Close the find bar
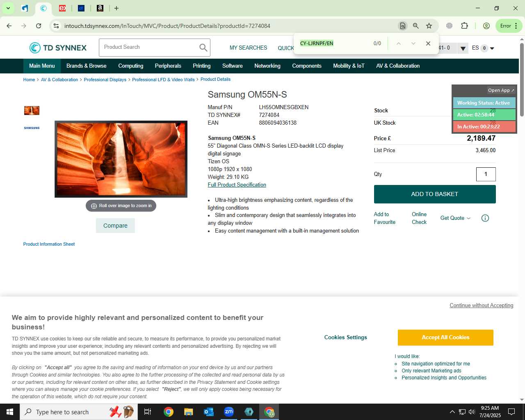 [x=428, y=43]
